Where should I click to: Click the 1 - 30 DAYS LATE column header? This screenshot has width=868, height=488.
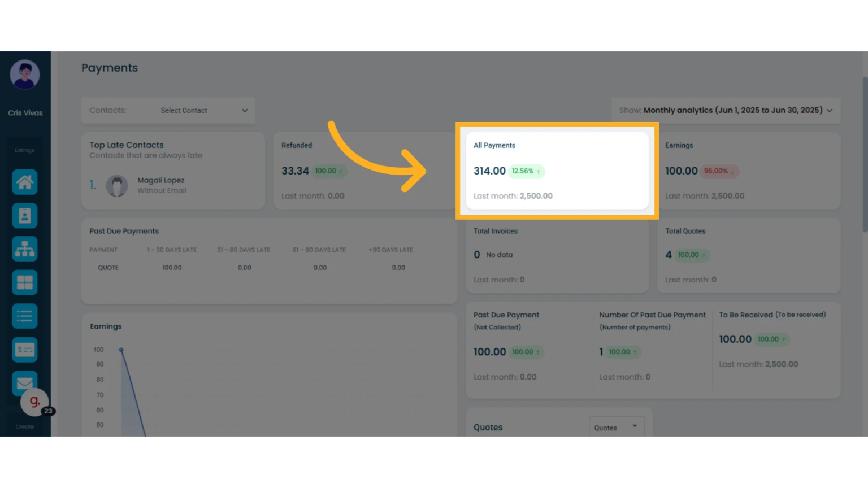(x=172, y=250)
